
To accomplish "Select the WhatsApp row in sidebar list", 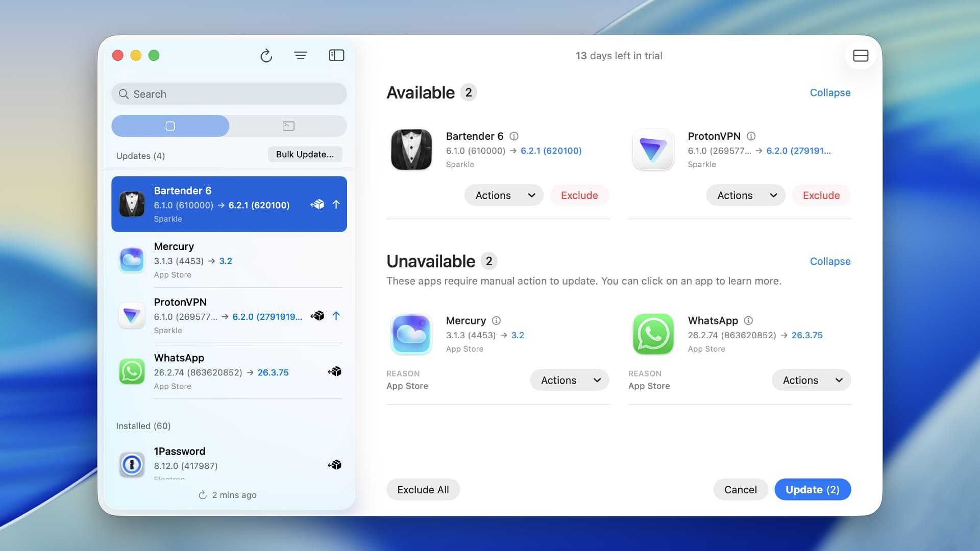I will tap(229, 371).
